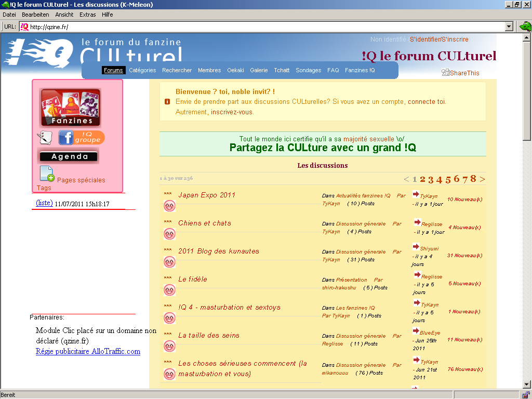The width and height of the screenshot is (532, 399).
Task: Click the vertical scrollbar down arrow
Action: (527, 384)
